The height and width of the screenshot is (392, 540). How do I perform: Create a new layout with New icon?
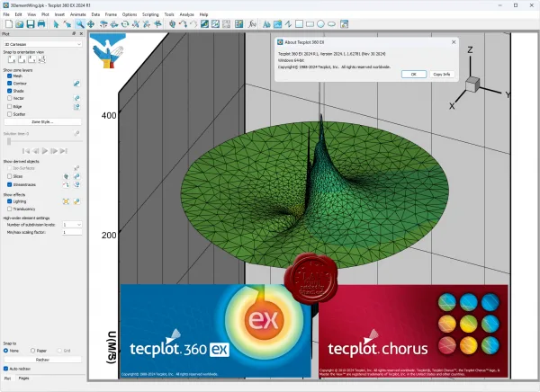click(x=9, y=23)
